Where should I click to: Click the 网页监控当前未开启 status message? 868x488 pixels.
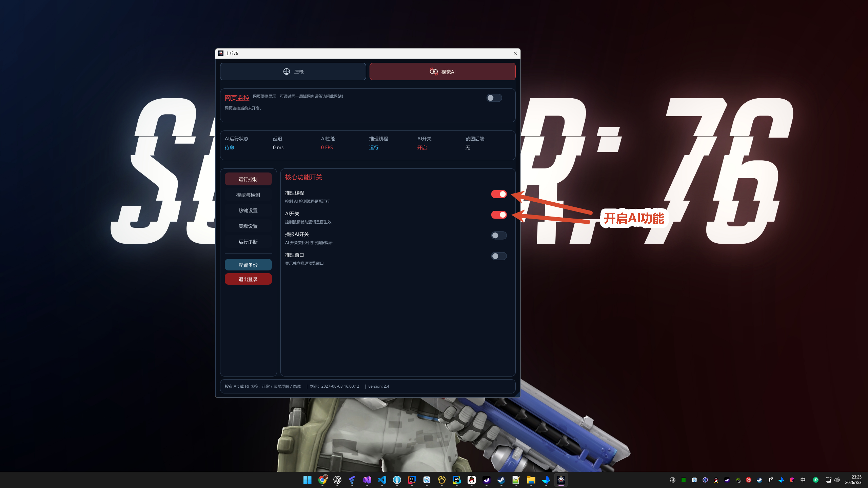[x=243, y=108]
